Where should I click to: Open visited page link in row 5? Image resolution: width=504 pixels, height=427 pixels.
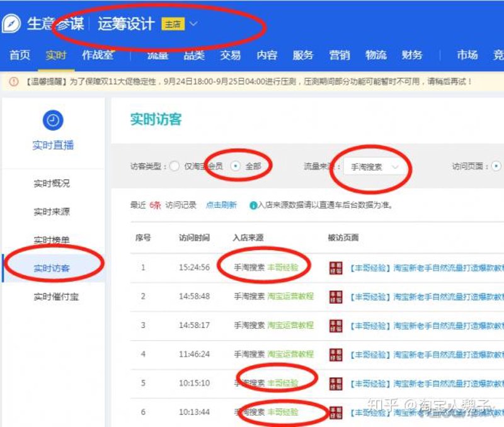[427, 384]
